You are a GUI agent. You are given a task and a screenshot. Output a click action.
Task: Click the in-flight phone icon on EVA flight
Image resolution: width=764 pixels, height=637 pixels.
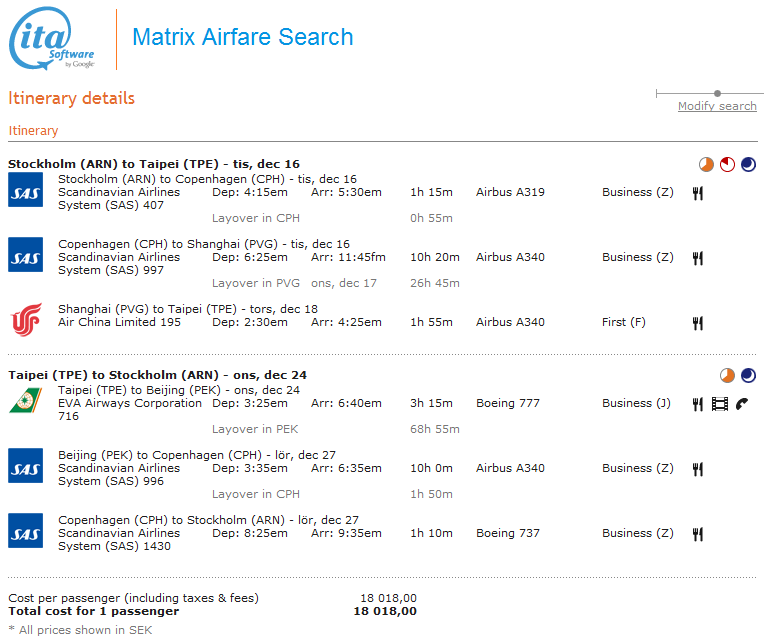741,404
